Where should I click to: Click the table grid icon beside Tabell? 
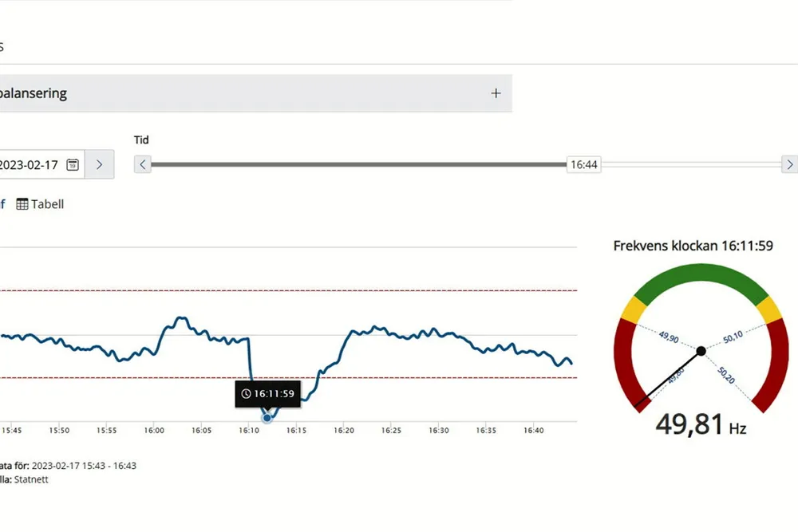22,204
